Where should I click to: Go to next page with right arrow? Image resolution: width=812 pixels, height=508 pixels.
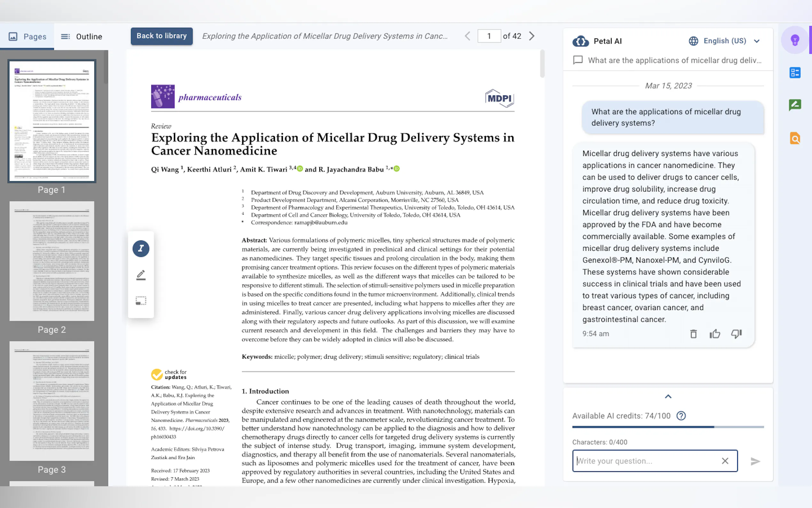531,36
